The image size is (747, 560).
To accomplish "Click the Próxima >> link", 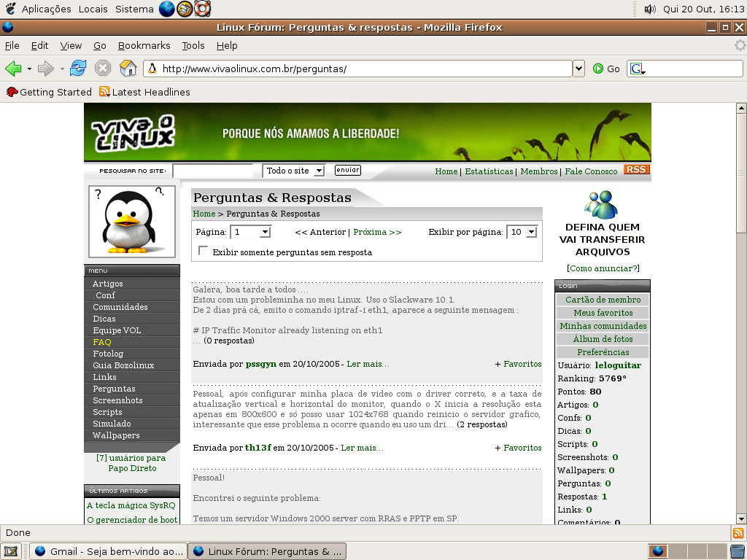I will pyautogui.click(x=377, y=232).
